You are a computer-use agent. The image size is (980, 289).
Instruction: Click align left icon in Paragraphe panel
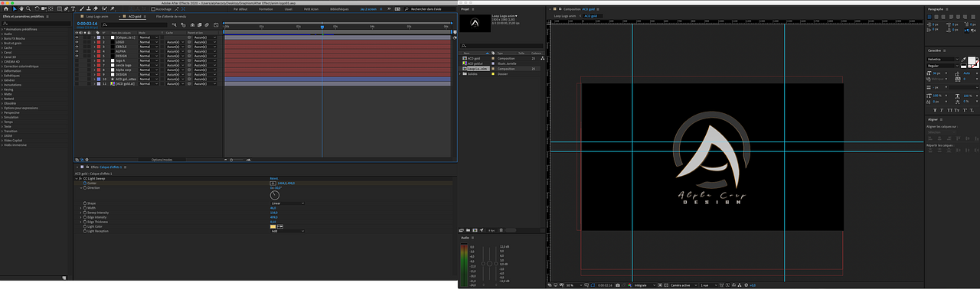tap(929, 17)
